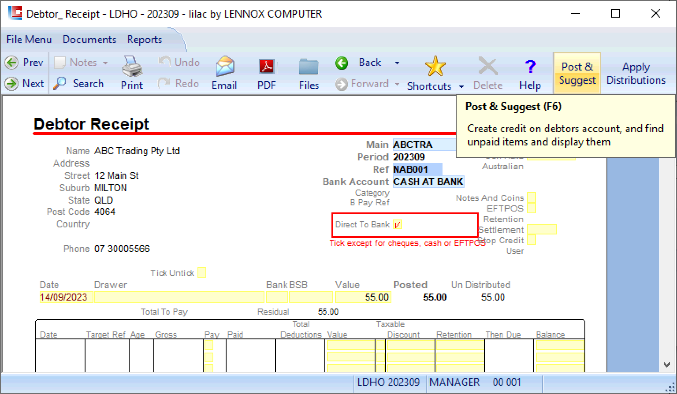Screen dimensions: 677x394
Task: Open the Reports menu
Action: tap(145, 39)
